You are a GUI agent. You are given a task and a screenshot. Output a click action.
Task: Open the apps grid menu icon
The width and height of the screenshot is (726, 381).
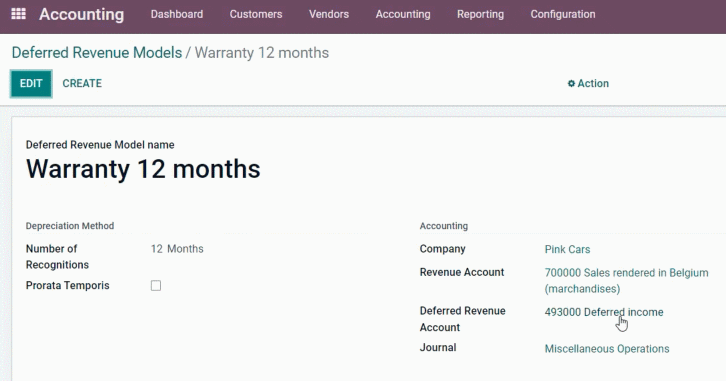pos(18,14)
